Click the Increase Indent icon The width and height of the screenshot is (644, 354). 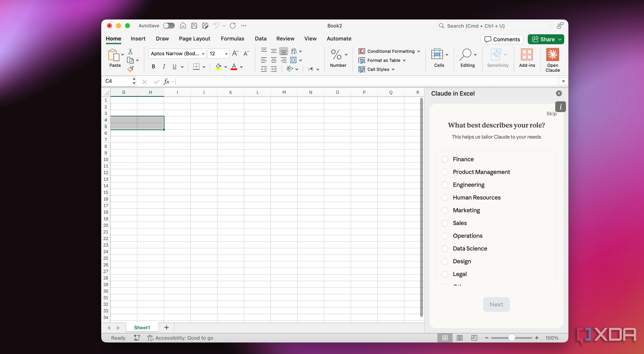(x=274, y=69)
